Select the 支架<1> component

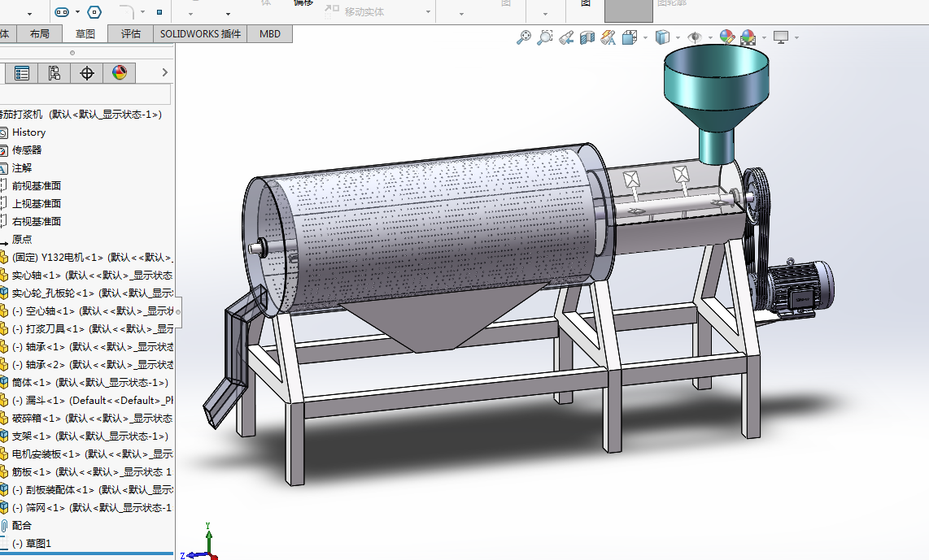point(89,436)
